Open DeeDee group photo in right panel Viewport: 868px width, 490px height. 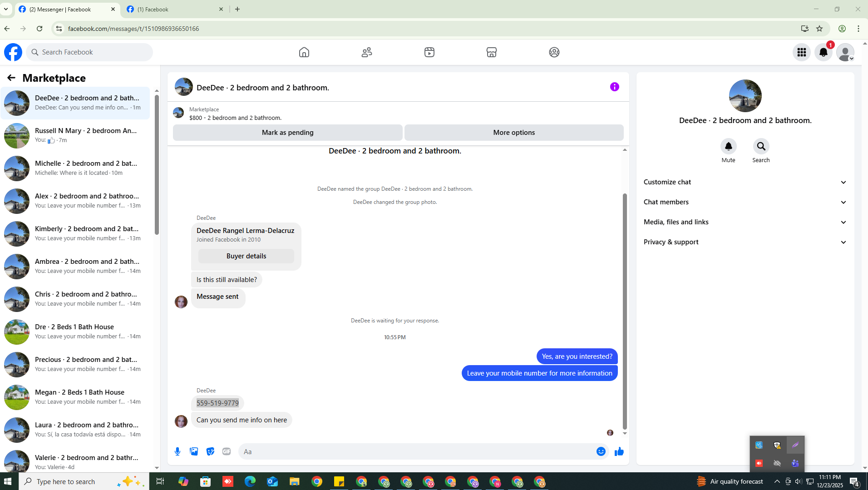(x=745, y=96)
